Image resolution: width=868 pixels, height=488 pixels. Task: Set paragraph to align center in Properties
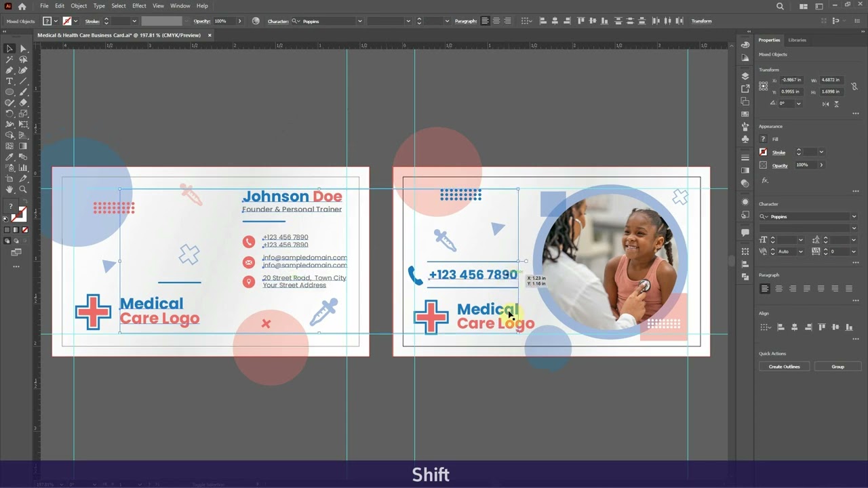[x=778, y=289]
